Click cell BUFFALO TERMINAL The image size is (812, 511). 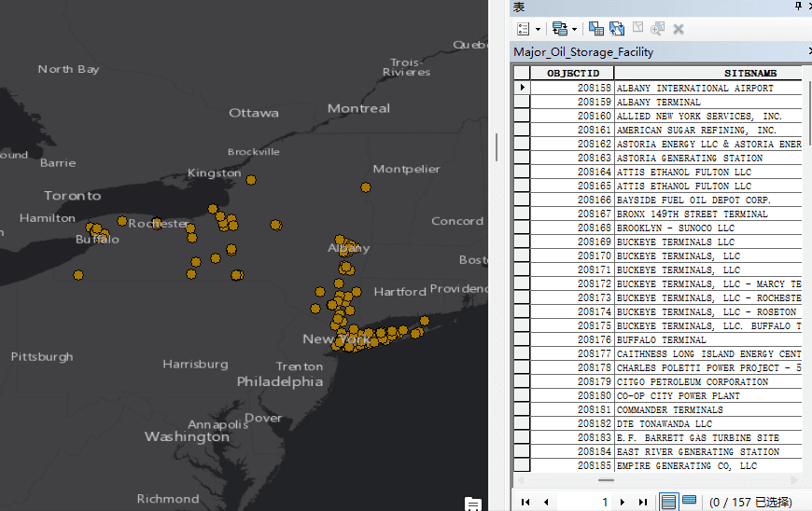click(708, 339)
